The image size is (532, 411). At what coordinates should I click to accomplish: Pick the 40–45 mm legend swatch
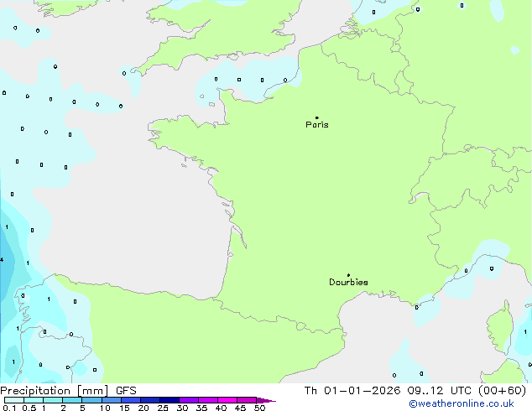(227, 400)
